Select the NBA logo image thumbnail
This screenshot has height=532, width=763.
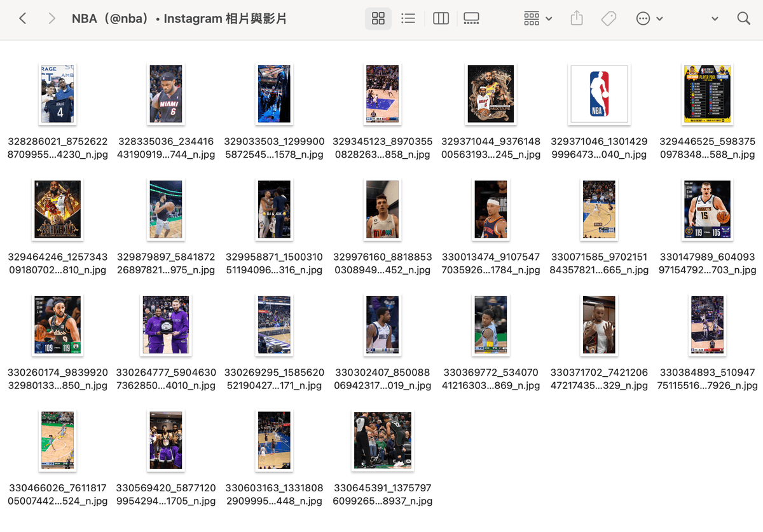pos(598,93)
